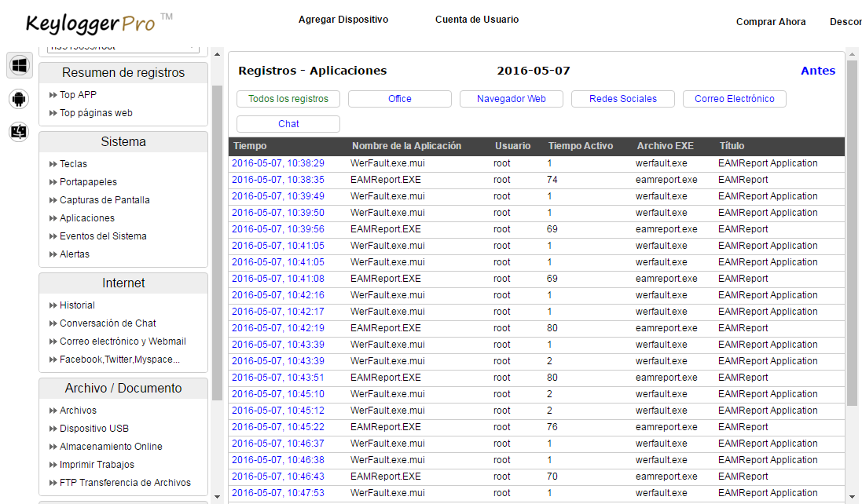Open Cuenta de Usuario menu

point(477,20)
